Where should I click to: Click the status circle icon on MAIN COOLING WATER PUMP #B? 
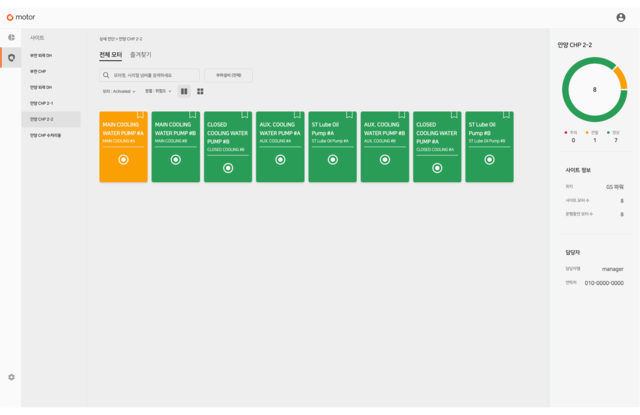click(176, 160)
